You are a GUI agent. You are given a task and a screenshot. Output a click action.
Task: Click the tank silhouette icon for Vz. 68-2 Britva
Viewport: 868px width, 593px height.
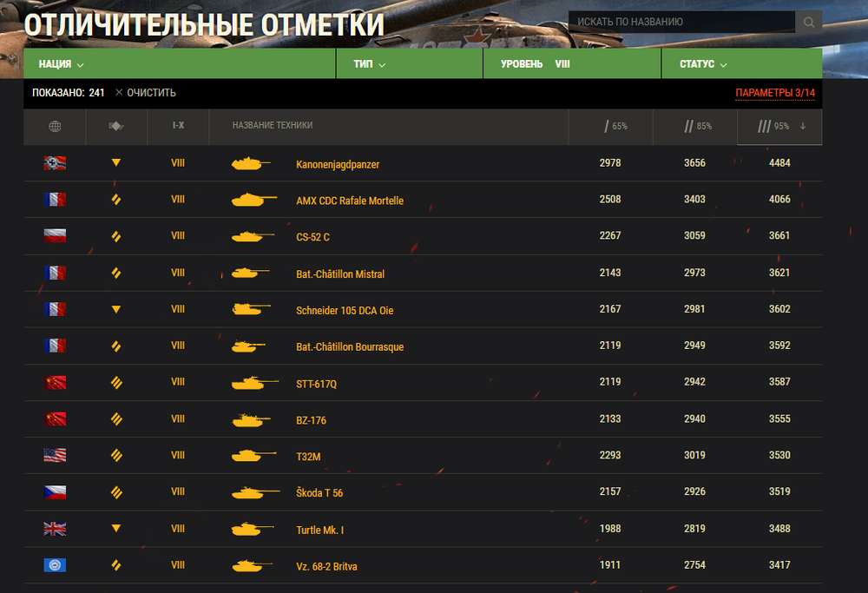click(x=252, y=566)
